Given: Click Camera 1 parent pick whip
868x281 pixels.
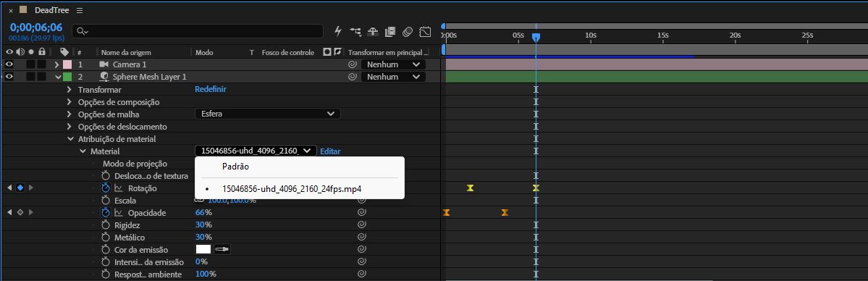Looking at the screenshot, I should (x=352, y=64).
